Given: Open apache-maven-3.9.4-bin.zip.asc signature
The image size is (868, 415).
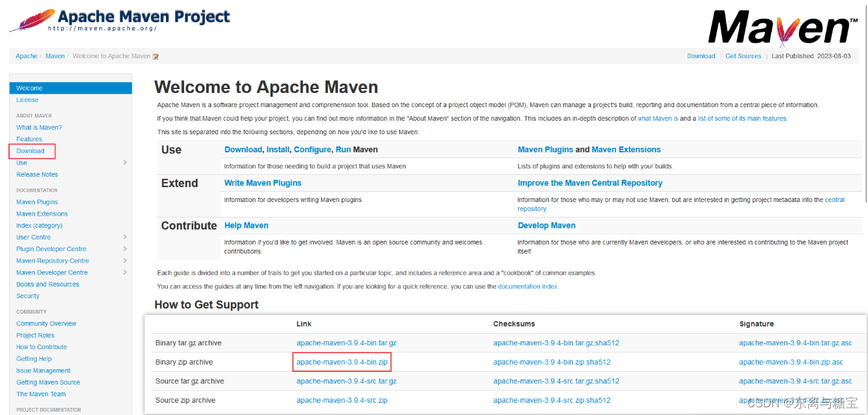Looking at the screenshot, I should pyautogui.click(x=791, y=363).
